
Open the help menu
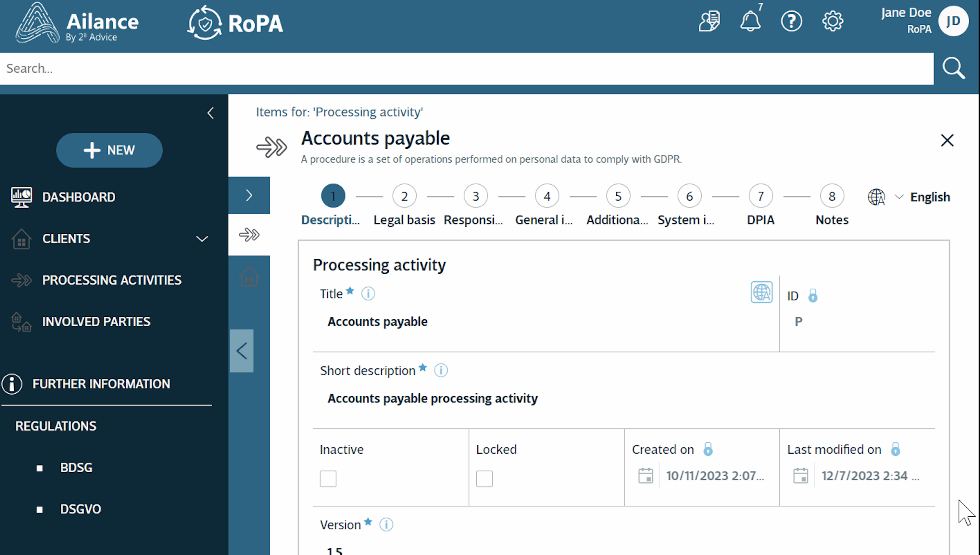[792, 21]
